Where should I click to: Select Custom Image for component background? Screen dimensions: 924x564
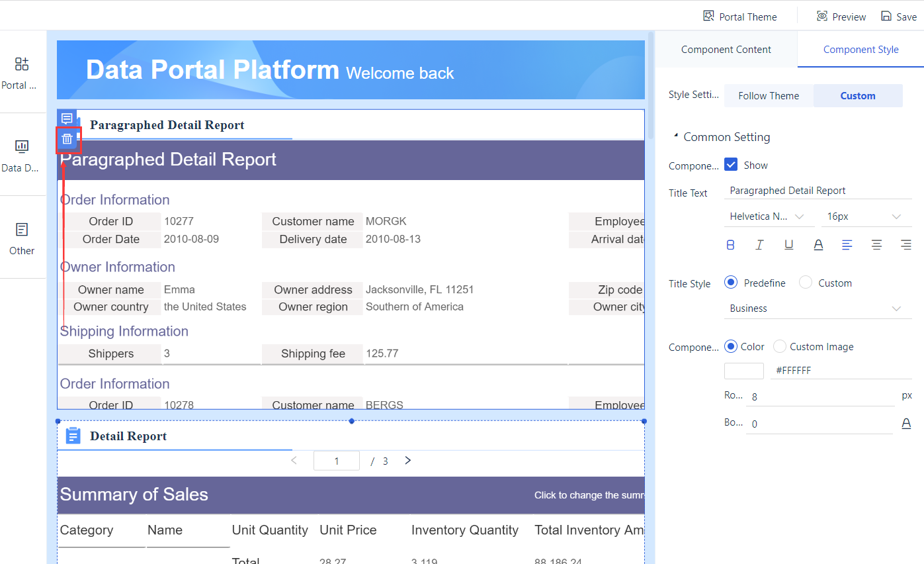780,346
